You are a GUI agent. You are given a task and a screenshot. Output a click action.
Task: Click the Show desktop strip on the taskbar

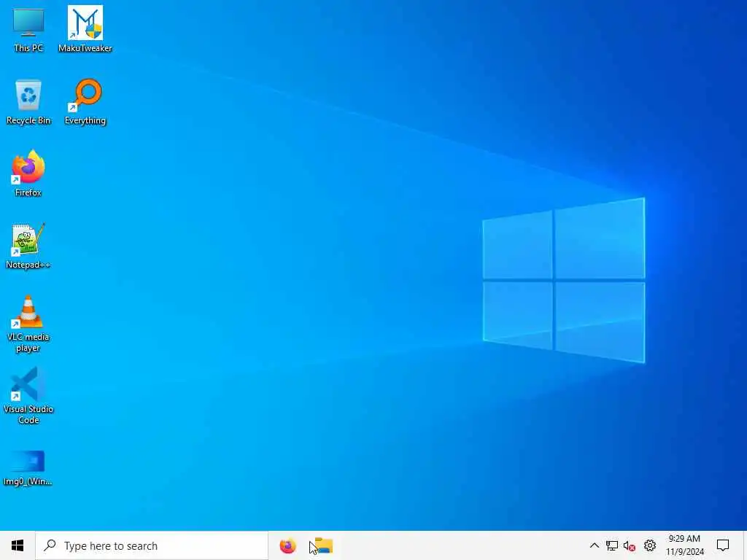745,545
